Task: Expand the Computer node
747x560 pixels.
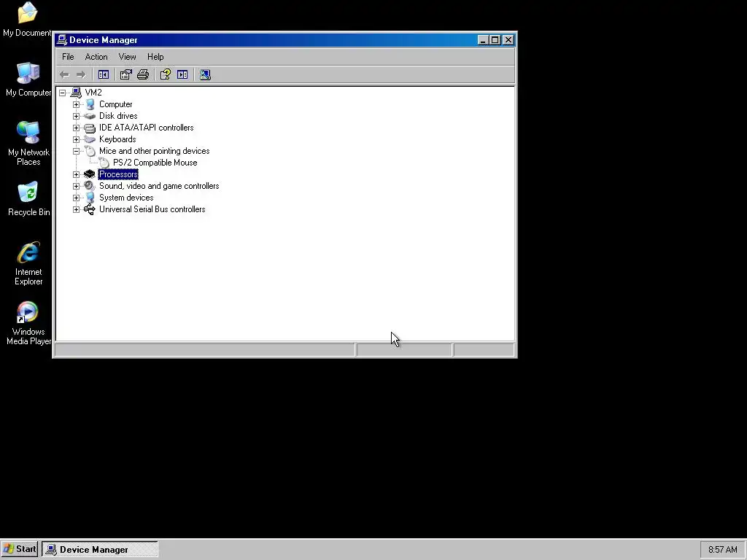Action: pyautogui.click(x=76, y=104)
